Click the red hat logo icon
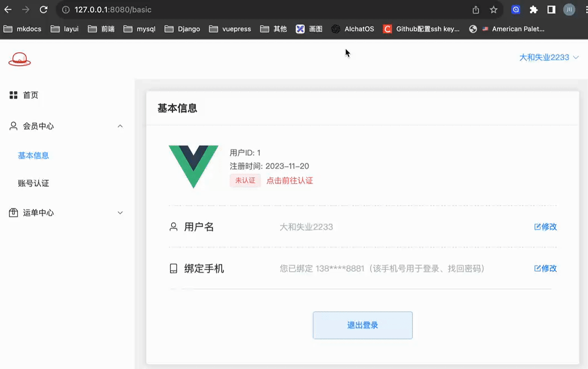The image size is (588, 369). (19, 59)
